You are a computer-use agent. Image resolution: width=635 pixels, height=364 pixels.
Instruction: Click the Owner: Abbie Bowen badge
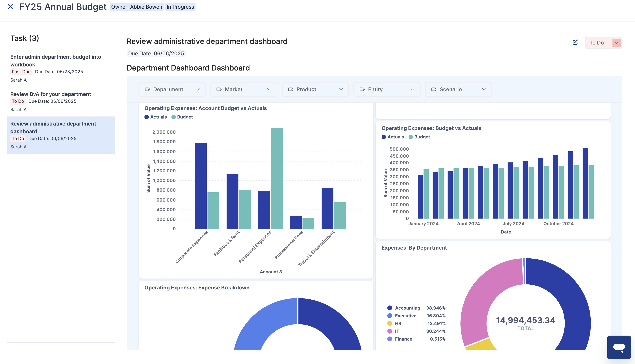136,7
